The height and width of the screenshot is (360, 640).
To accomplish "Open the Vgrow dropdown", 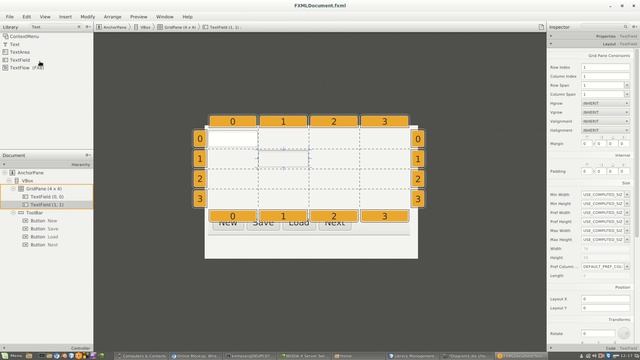I will 605,112.
